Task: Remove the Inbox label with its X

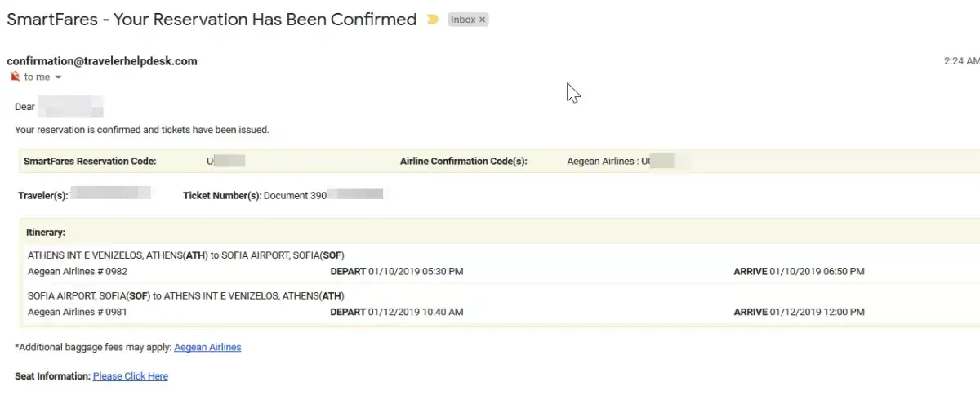Action: pyautogui.click(x=482, y=20)
